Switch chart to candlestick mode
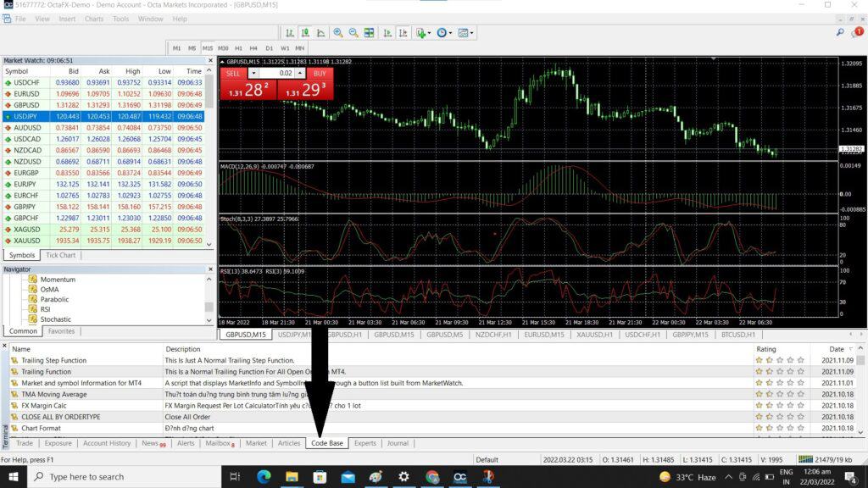The height and width of the screenshot is (488, 868). point(303,32)
